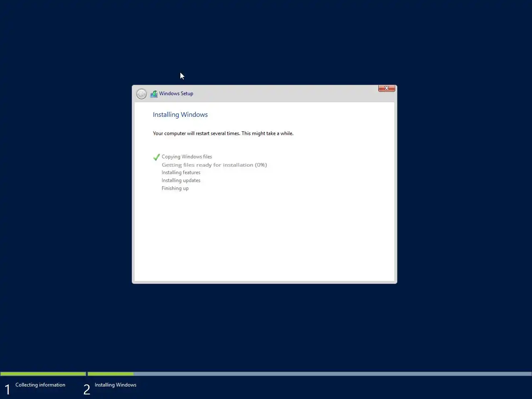Click the 'Windows Setup' title text
The width and height of the screenshot is (532, 399).
pyautogui.click(x=176, y=94)
